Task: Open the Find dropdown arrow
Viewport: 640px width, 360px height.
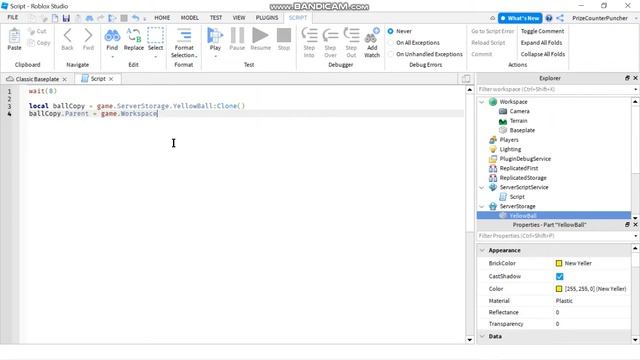Action: click(112, 57)
